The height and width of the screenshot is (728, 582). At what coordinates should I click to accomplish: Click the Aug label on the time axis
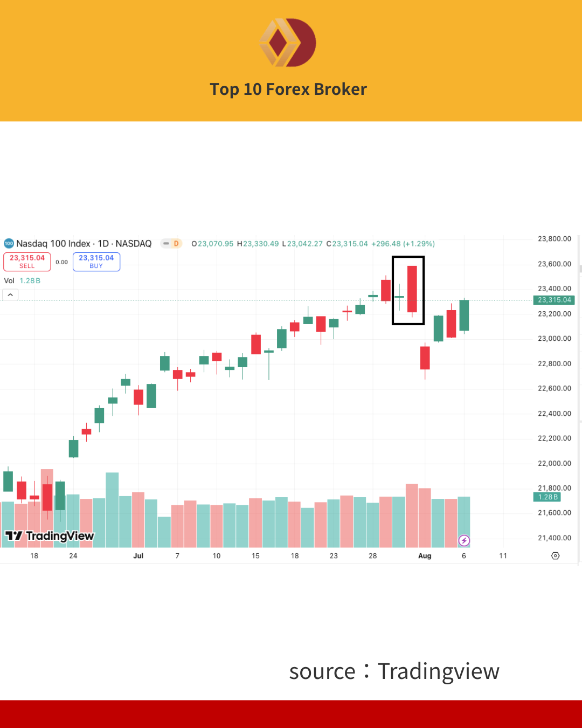[x=425, y=556]
